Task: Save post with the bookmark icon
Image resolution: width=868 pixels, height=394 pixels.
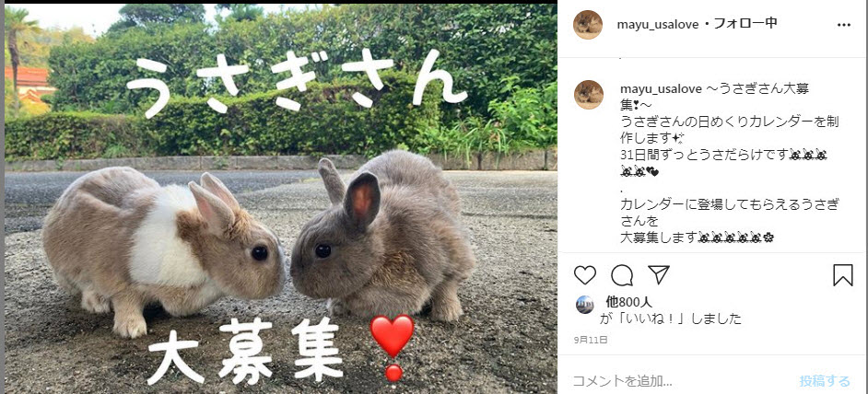Action: point(842,275)
